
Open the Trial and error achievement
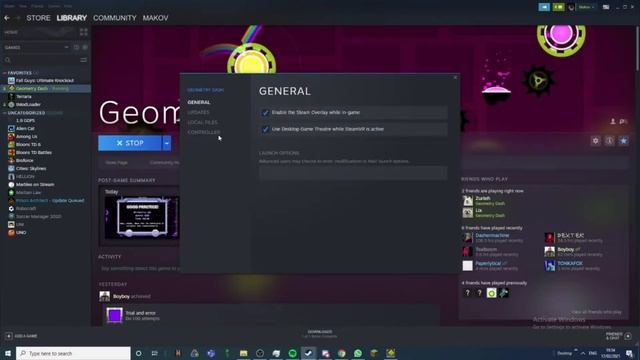(140, 313)
